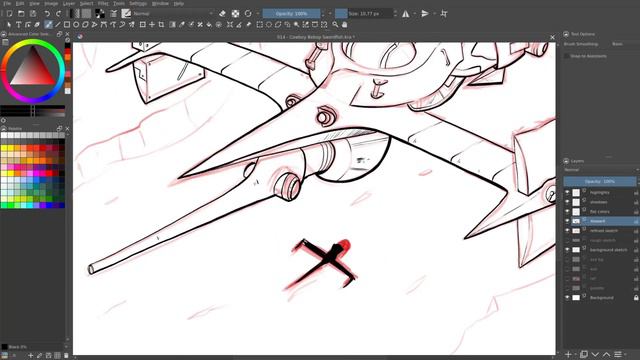Open the gradient chooser
Screen dimensions: 640x360
click(x=75, y=13)
